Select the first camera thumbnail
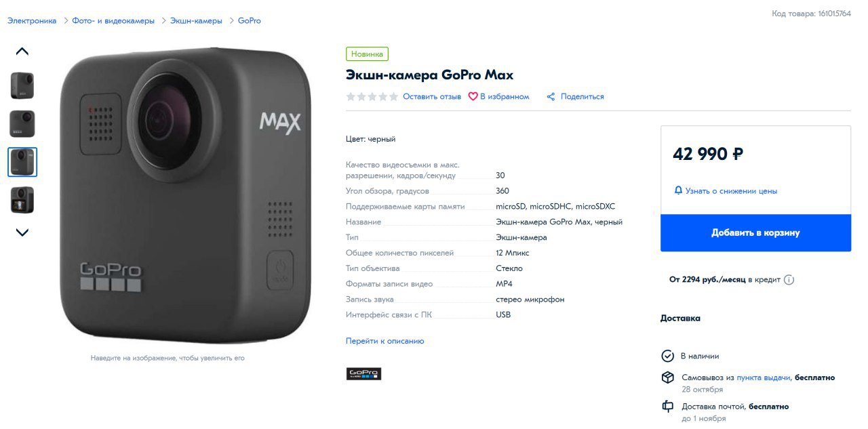The width and height of the screenshot is (868, 429). [22, 86]
